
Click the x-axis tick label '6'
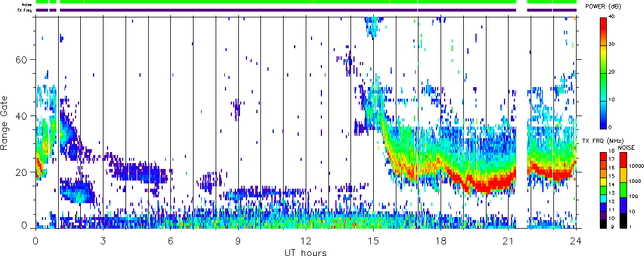tap(170, 240)
